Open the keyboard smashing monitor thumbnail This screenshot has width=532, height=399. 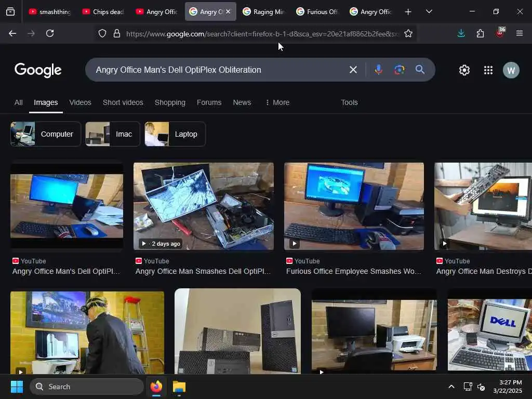click(x=483, y=206)
